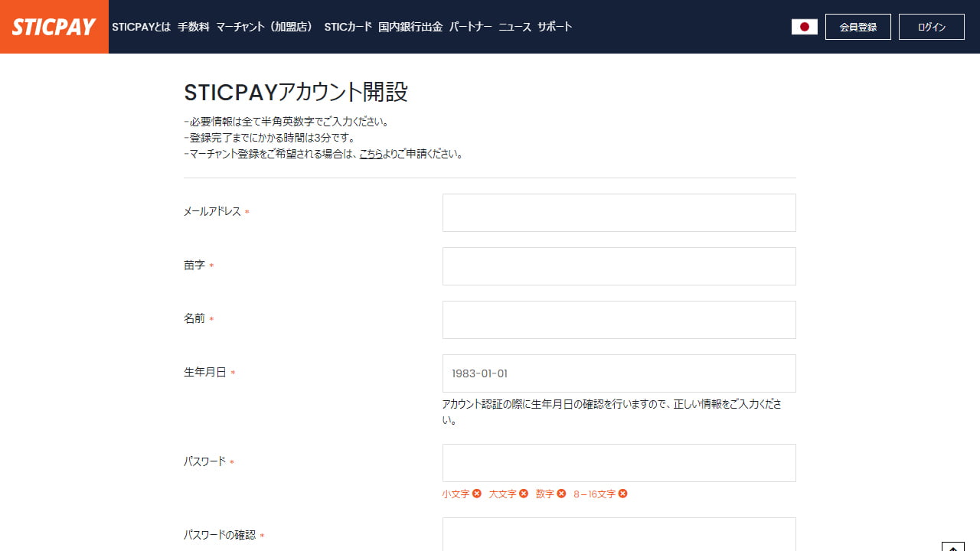The height and width of the screenshot is (551, 980).
Task: Open the ニュース menu item
Action: 514,27
